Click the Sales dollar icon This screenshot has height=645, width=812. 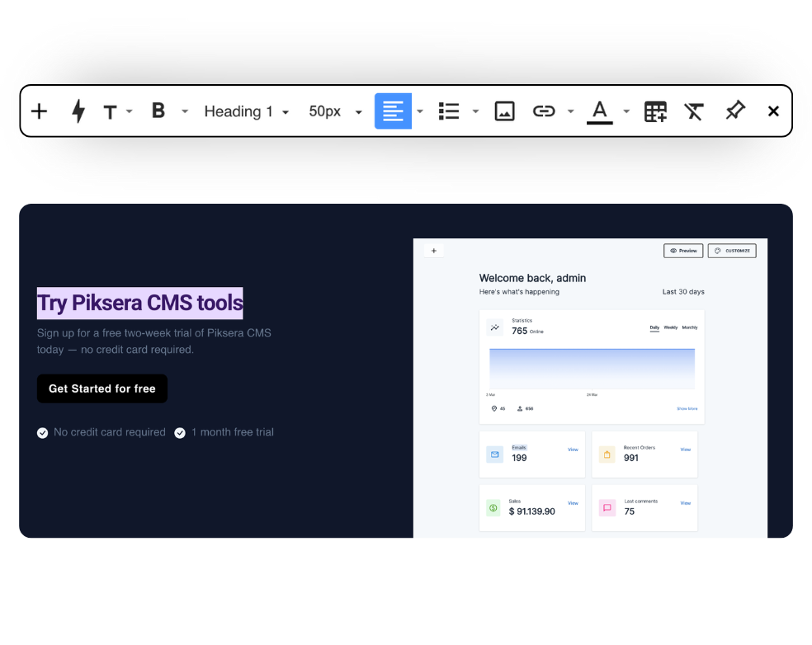click(493, 508)
